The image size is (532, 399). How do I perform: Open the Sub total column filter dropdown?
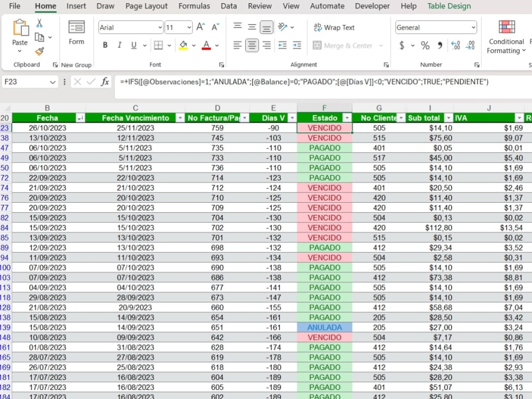(x=448, y=118)
